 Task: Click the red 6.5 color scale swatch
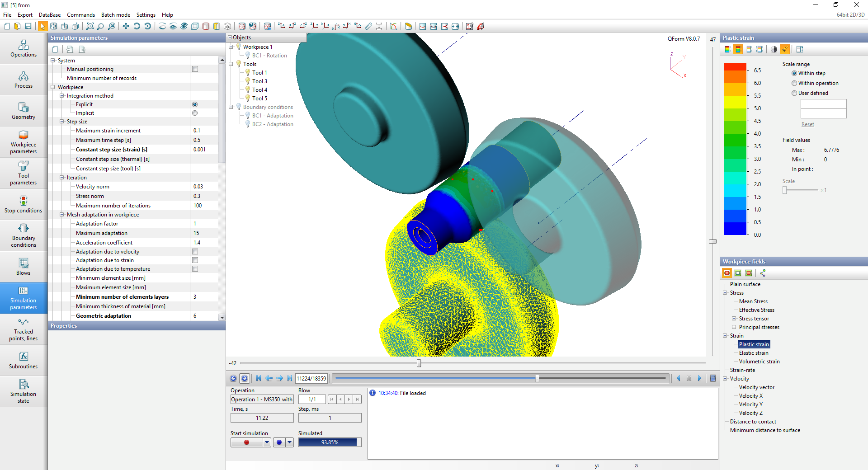pos(735,67)
